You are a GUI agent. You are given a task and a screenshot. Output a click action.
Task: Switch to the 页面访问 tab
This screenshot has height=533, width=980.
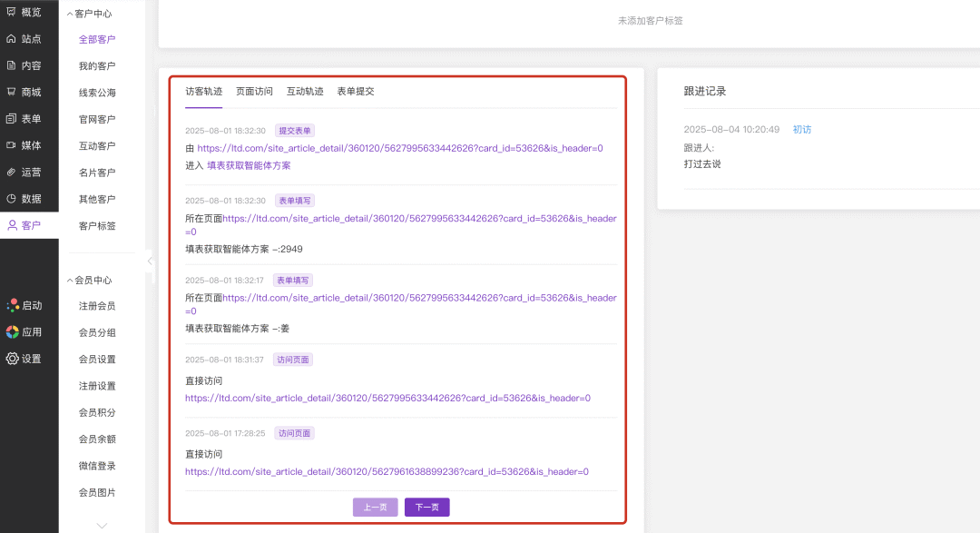coord(254,92)
